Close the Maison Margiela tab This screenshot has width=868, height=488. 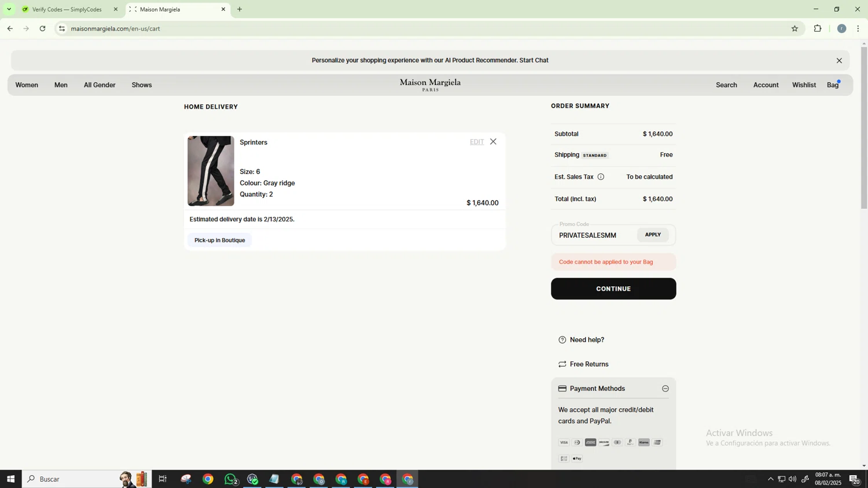[223, 9]
